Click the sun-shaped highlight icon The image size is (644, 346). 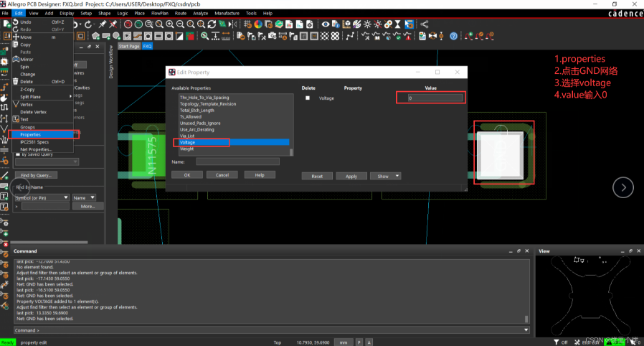click(367, 24)
